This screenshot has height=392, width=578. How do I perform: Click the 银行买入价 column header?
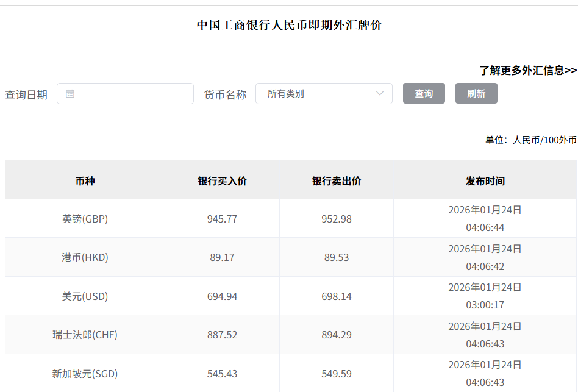223,181
